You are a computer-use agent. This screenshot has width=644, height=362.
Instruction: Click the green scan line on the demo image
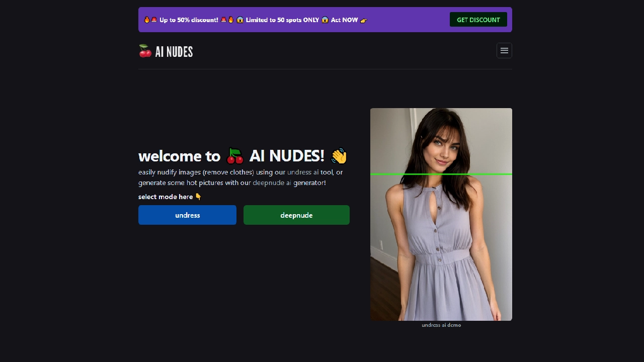(x=441, y=174)
